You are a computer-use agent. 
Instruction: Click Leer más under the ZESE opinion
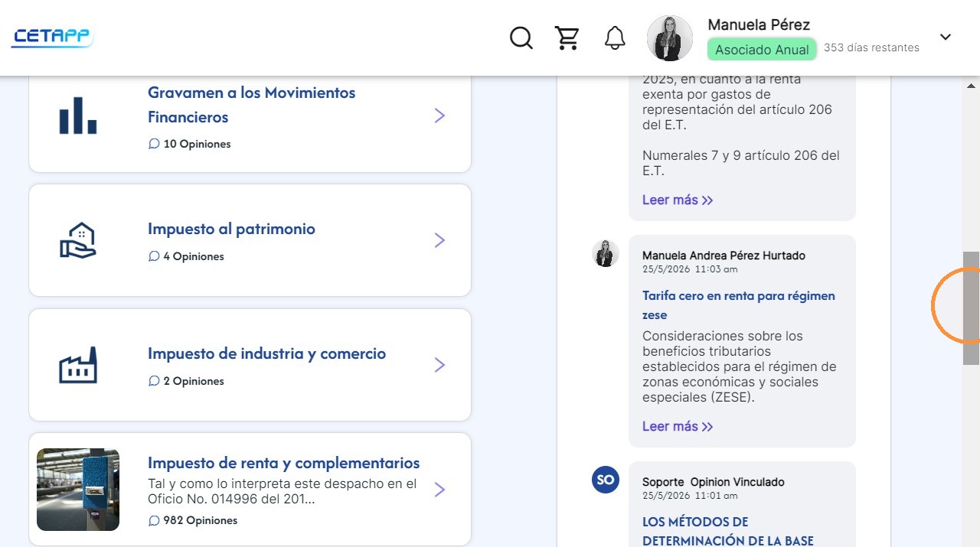(x=678, y=426)
